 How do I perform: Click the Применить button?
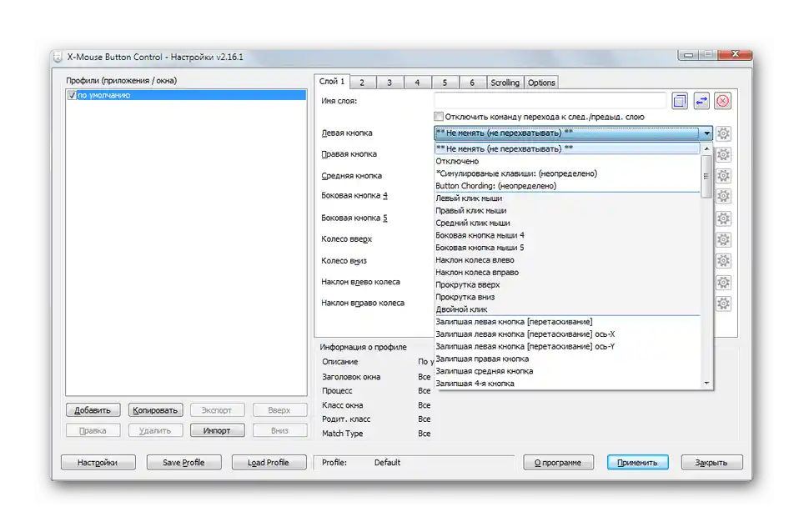tap(638, 462)
